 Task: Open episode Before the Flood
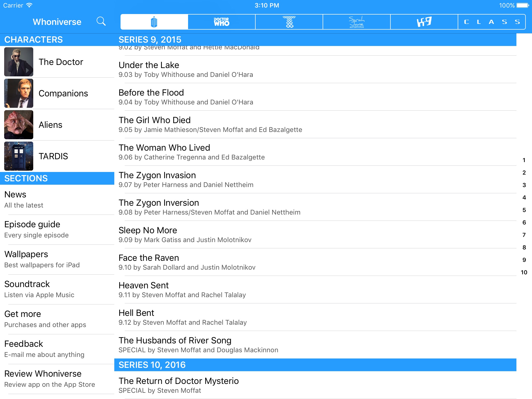[x=315, y=97]
